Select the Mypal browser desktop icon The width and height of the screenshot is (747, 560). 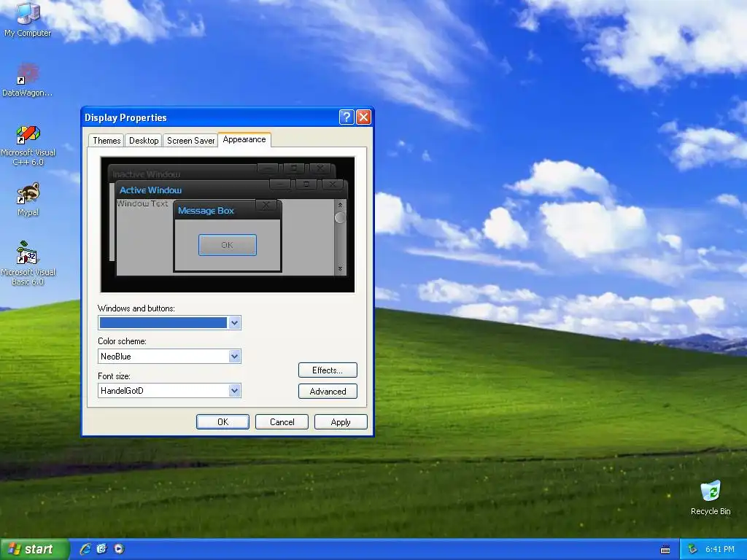point(28,200)
